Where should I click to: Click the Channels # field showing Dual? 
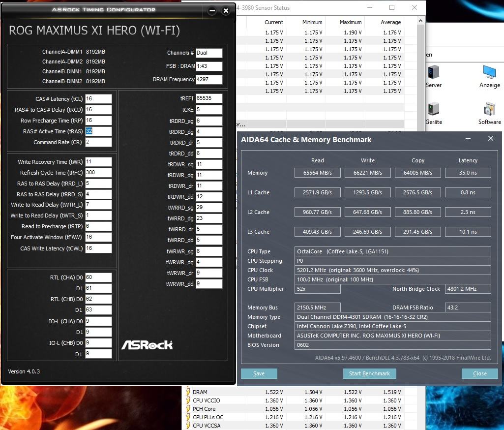(209, 53)
